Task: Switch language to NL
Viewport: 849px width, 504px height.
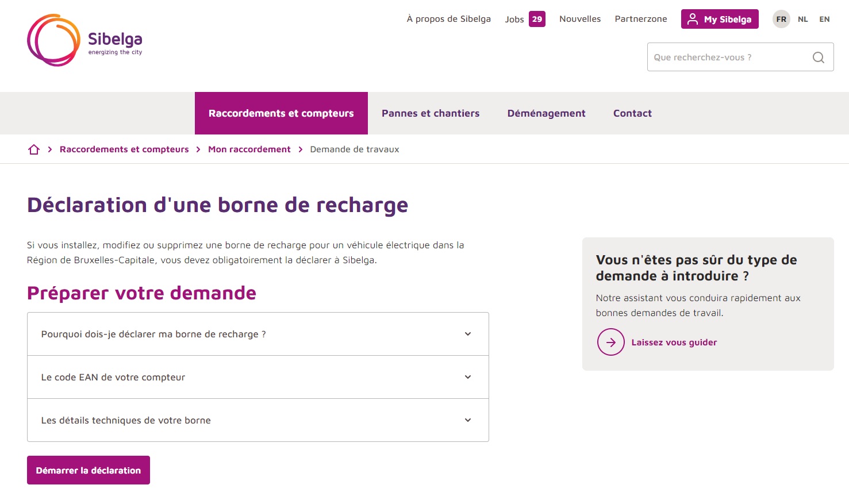Action: pos(803,19)
